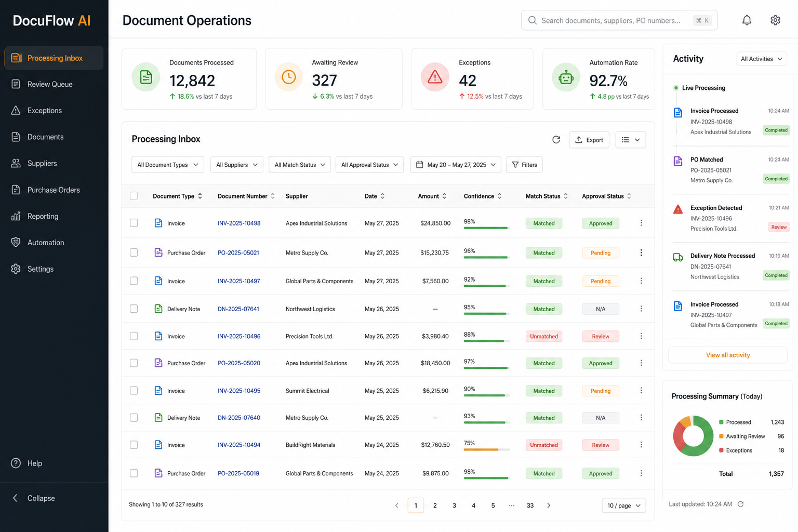
Task: Open row menu for PO-2025-05019
Action: pyautogui.click(x=641, y=473)
